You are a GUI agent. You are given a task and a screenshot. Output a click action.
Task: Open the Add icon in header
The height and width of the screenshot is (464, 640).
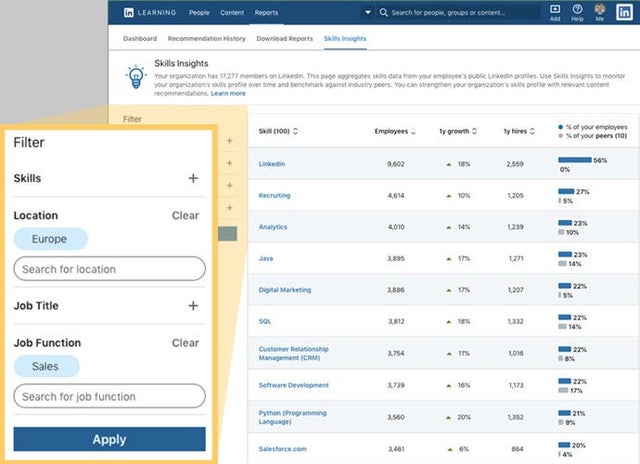(555, 13)
